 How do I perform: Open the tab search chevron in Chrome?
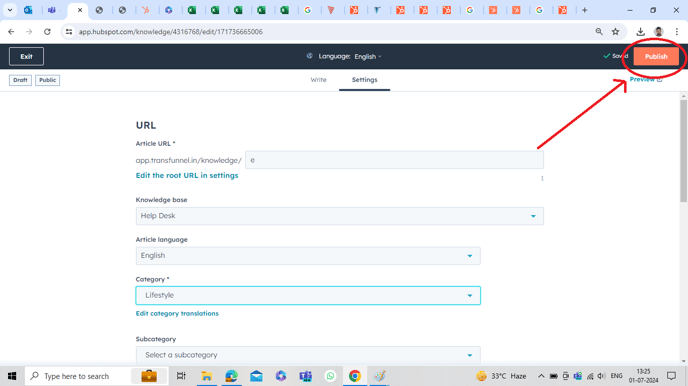10,10
